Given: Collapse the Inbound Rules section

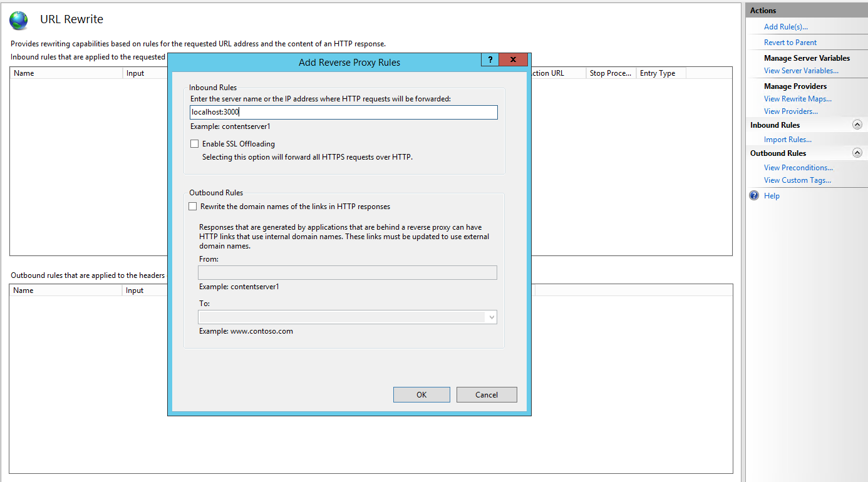Looking at the screenshot, I should point(857,125).
